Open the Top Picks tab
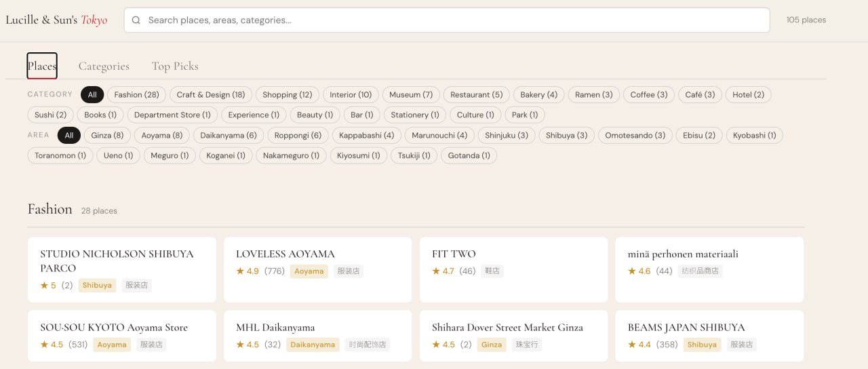 175,66
